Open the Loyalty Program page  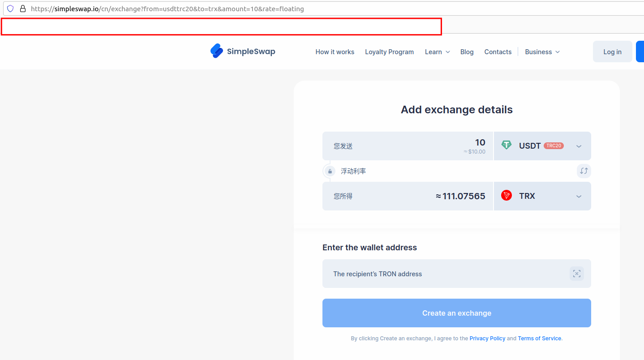389,52
